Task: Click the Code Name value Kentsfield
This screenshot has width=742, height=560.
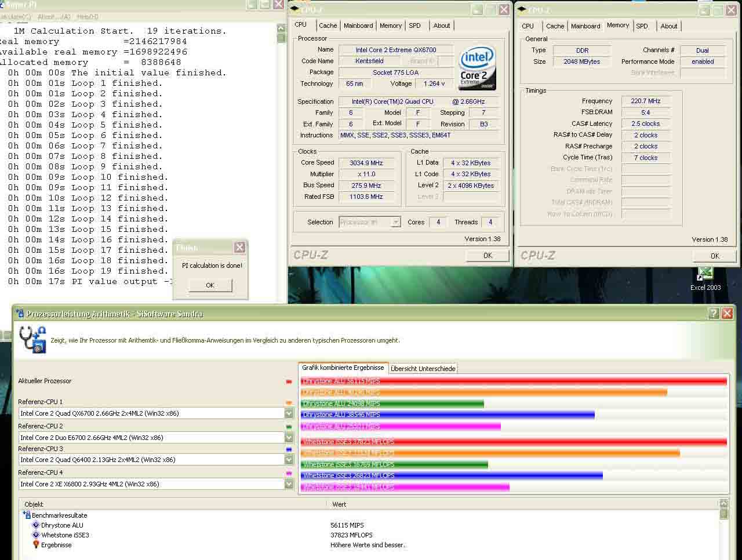Action: 369,61
